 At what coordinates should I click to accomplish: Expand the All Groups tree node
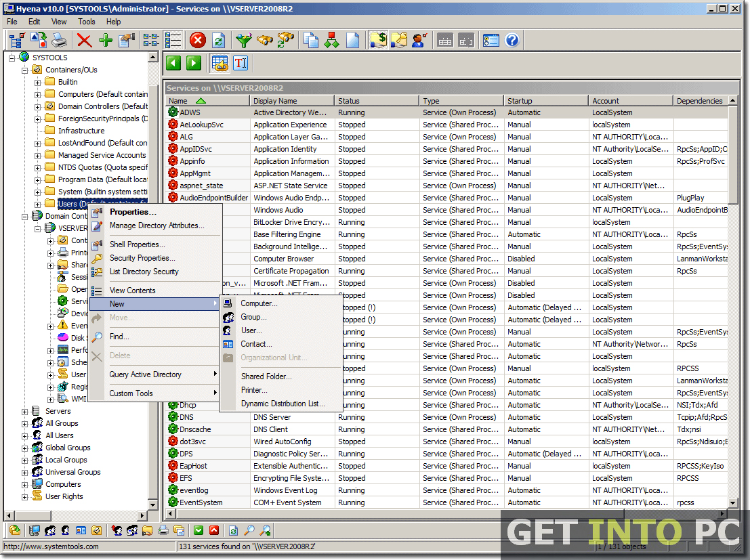(x=25, y=424)
